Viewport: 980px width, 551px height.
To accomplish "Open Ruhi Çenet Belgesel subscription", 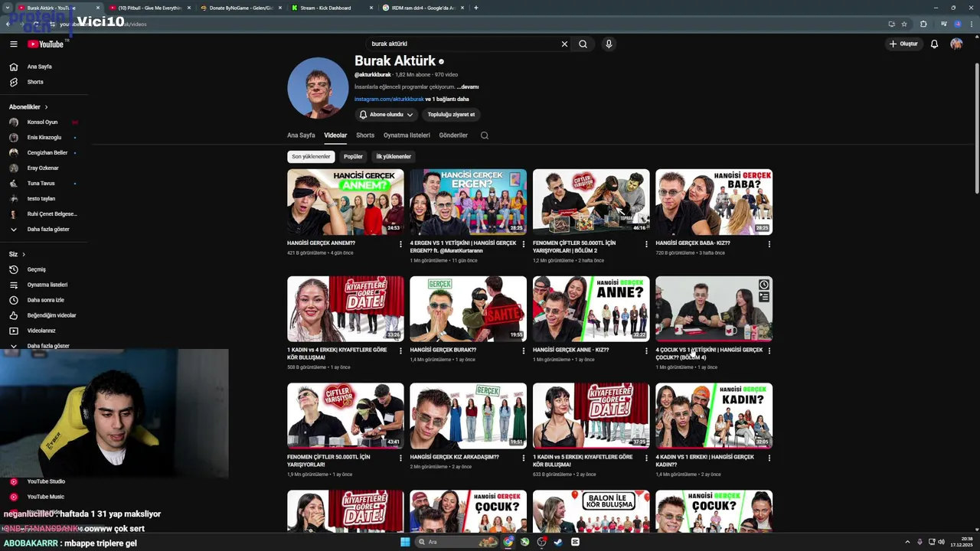I will point(51,214).
